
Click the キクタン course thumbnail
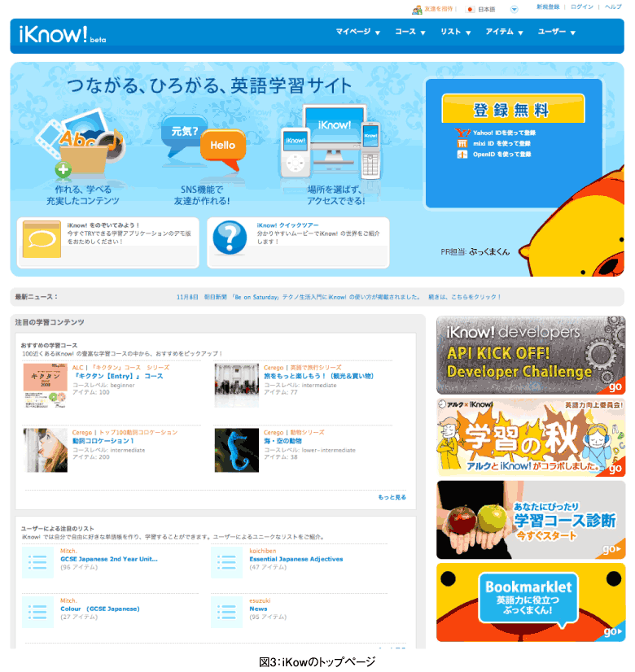point(45,386)
